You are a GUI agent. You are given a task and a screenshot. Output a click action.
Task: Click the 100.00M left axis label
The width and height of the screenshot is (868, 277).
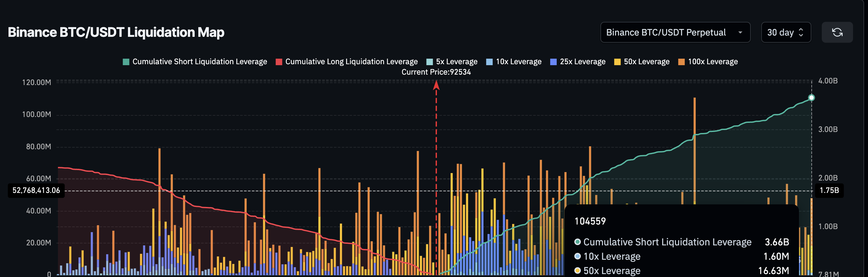[37, 115]
